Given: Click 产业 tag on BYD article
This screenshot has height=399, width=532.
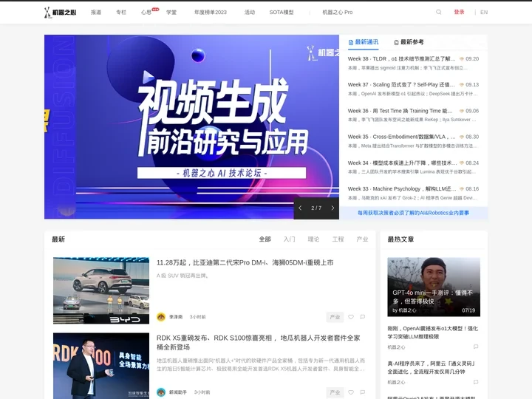Looking at the screenshot, I should coord(335,317).
